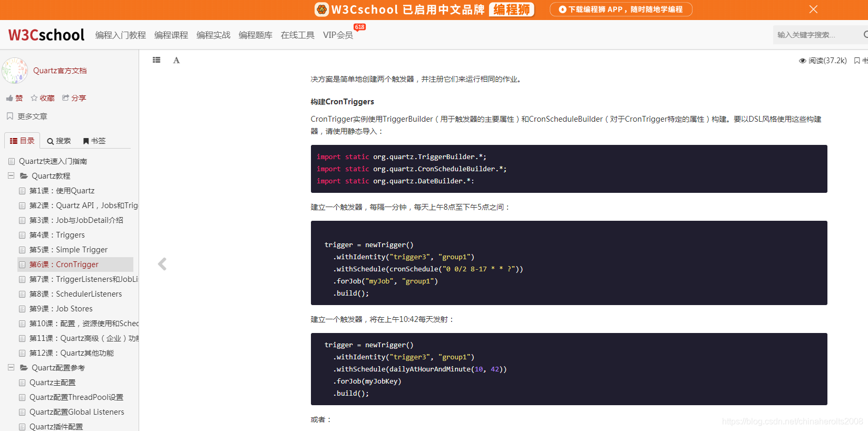Click the 构建CronTriggers heading
The width and height of the screenshot is (868, 431).
[x=343, y=102]
